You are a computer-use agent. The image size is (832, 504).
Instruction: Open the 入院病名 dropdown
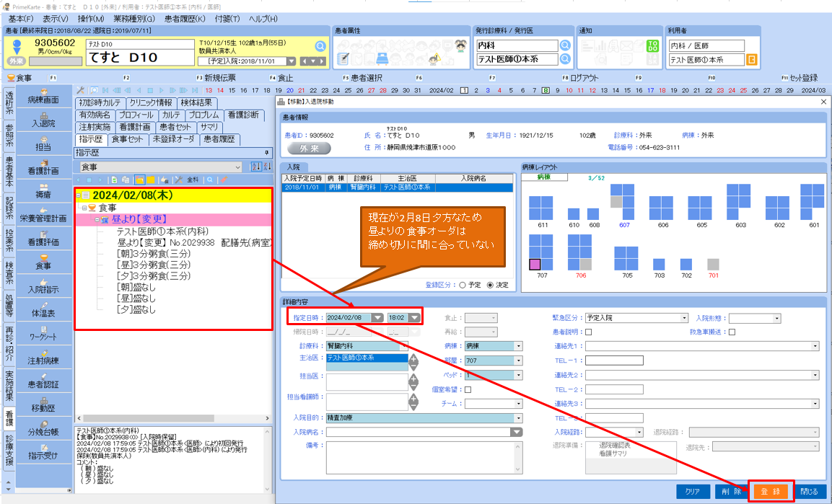516,433
